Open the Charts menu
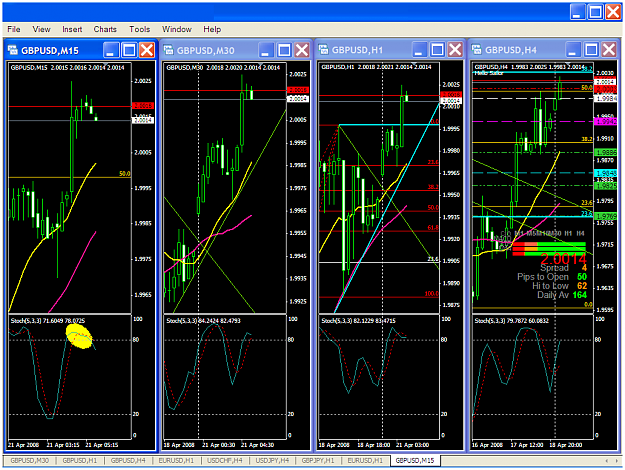The height and width of the screenshot is (470, 625). (x=105, y=29)
